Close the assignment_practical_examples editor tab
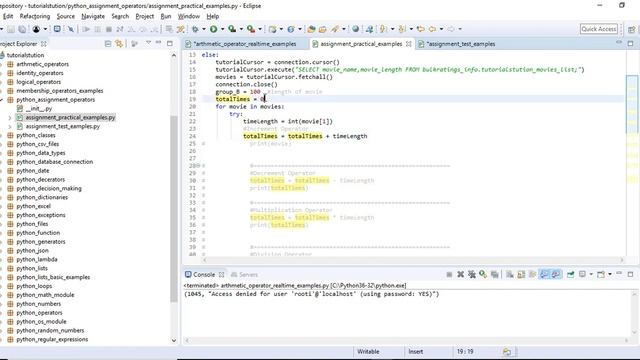This screenshot has width=640, height=360. tap(409, 44)
